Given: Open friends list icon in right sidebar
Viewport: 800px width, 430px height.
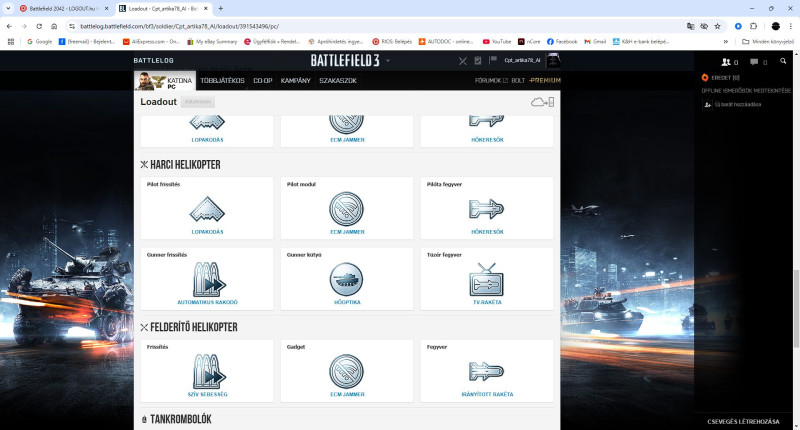Looking at the screenshot, I should 726,62.
